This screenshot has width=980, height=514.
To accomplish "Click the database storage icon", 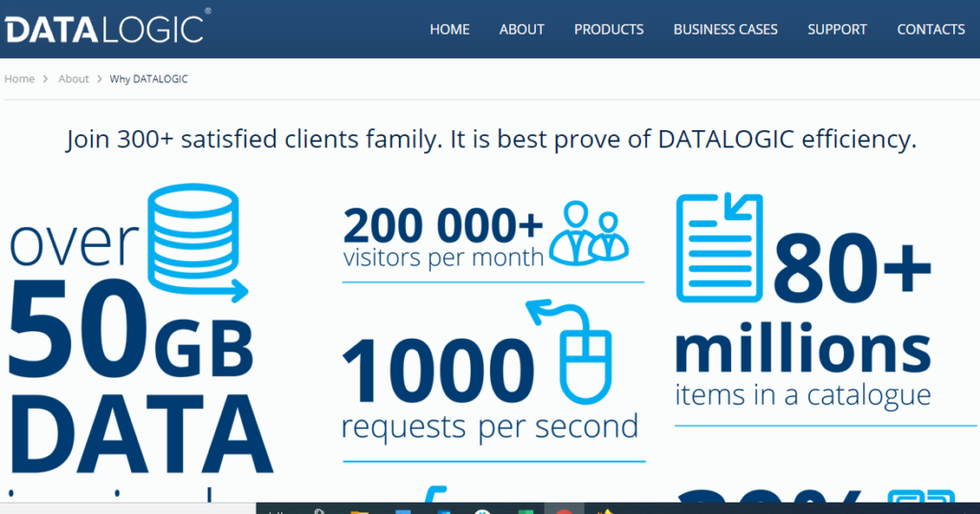I will 197,243.
